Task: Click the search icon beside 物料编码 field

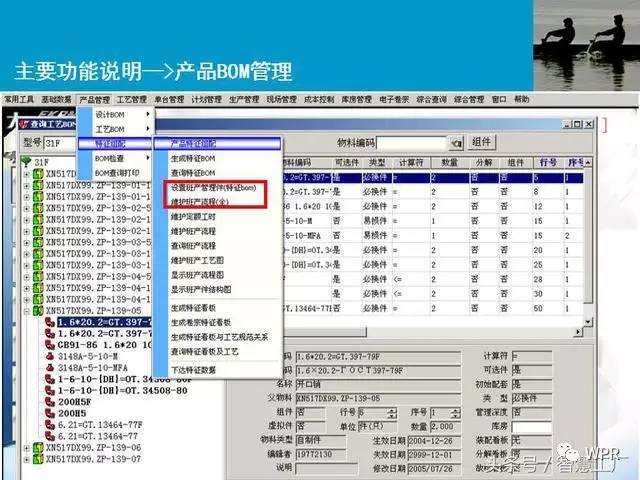Action: coord(456,143)
